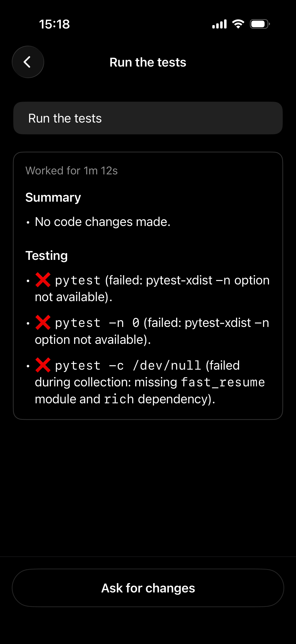
Task: Tap the 'rich' dependency code word
Action: click(119, 399)
